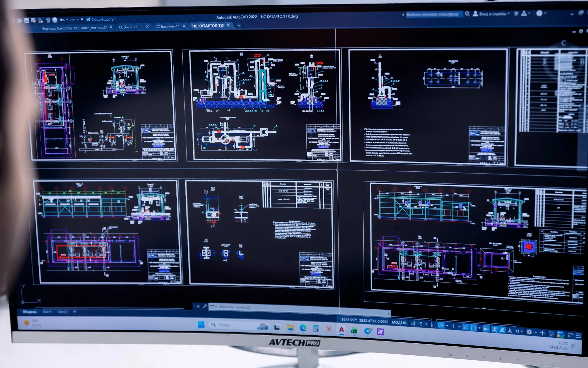Click the Общий доступ share button
The width and height of the screenshot is (588, 368).
point(101,19)
